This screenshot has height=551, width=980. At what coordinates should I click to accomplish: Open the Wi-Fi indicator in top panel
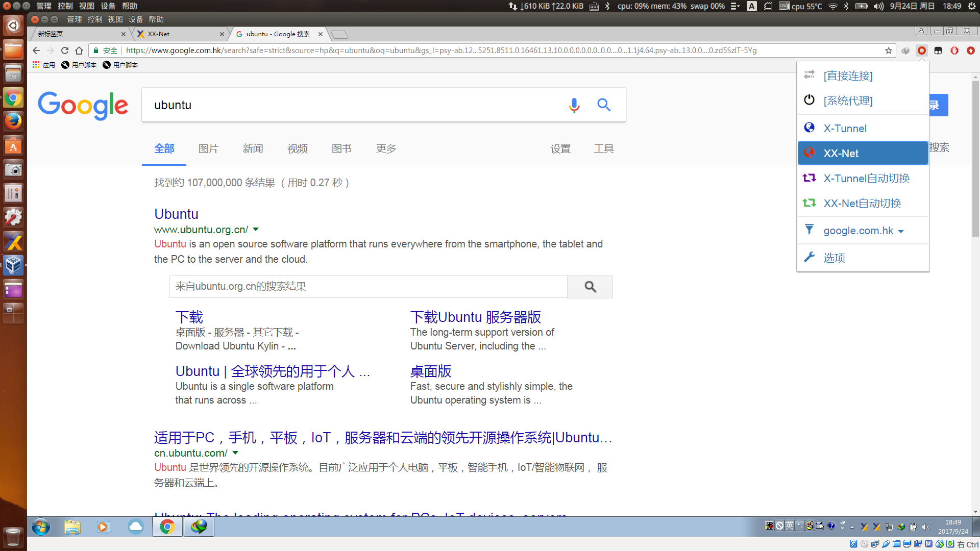(833, 6)
